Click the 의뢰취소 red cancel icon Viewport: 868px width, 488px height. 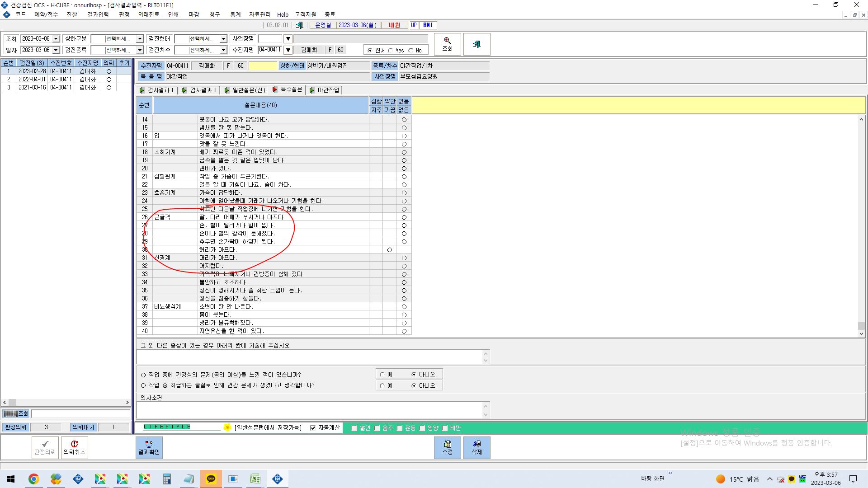click(x=75, y=447)
